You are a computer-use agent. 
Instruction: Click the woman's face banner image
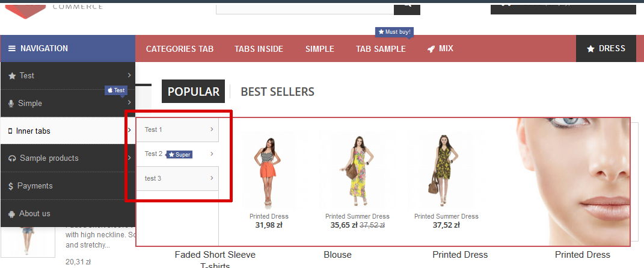[572, 182]
